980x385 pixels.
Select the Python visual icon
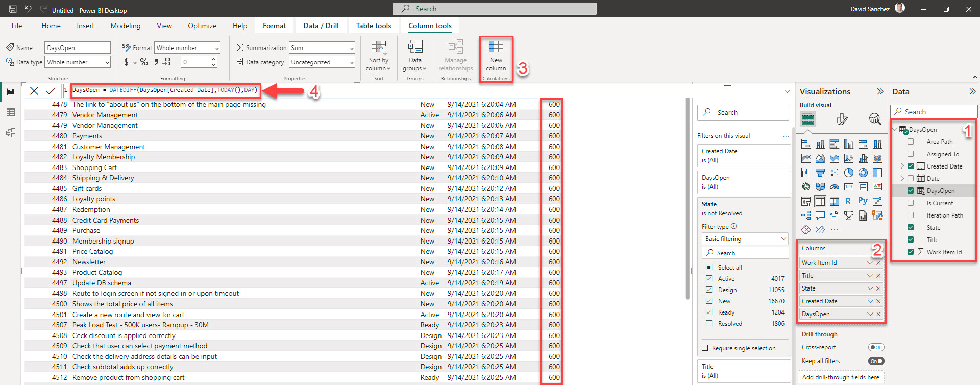863,201
